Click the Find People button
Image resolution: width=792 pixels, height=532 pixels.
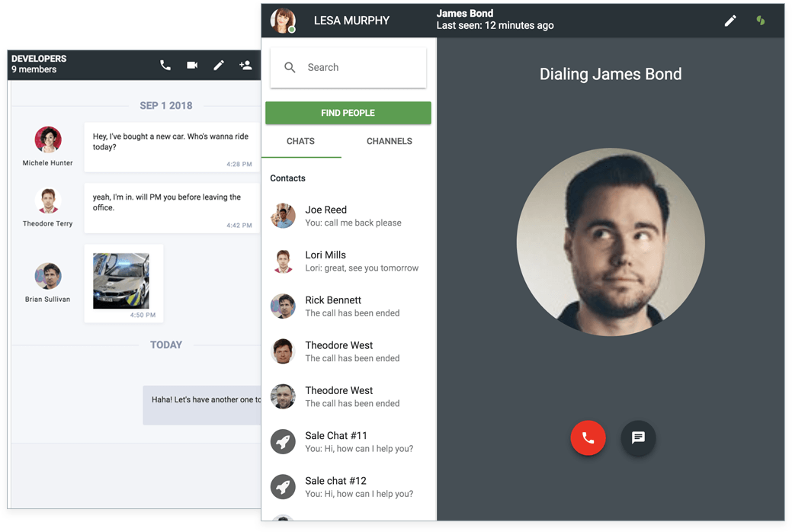(348, 113)
